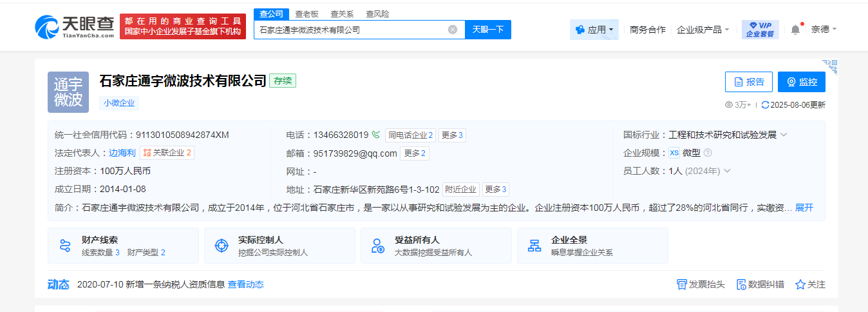
Task: Expand the 员工人数 year chevron
Action: click(x=727, y=171)
